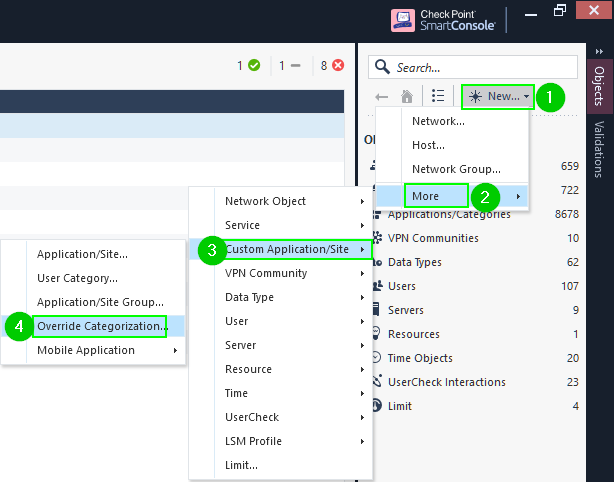Screen dimensions: 614x482
Task: Collapse the side panel with double-arrow icon
Action: [x=599, y=50]
